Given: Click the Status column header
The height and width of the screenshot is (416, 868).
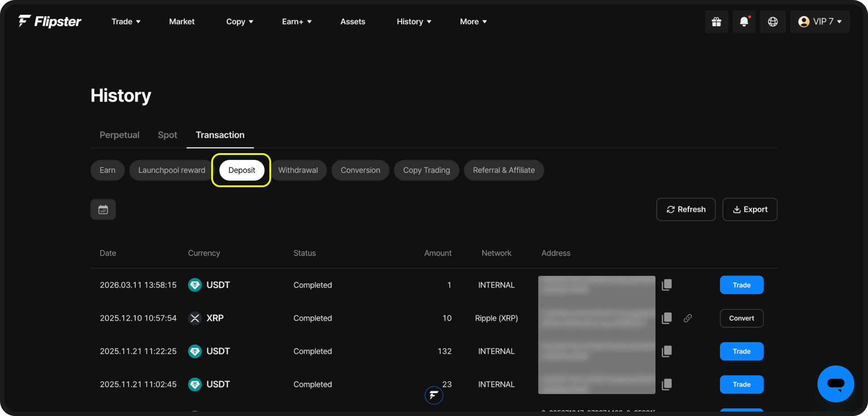Looking at the screenshot, I should tap(305, 253).
